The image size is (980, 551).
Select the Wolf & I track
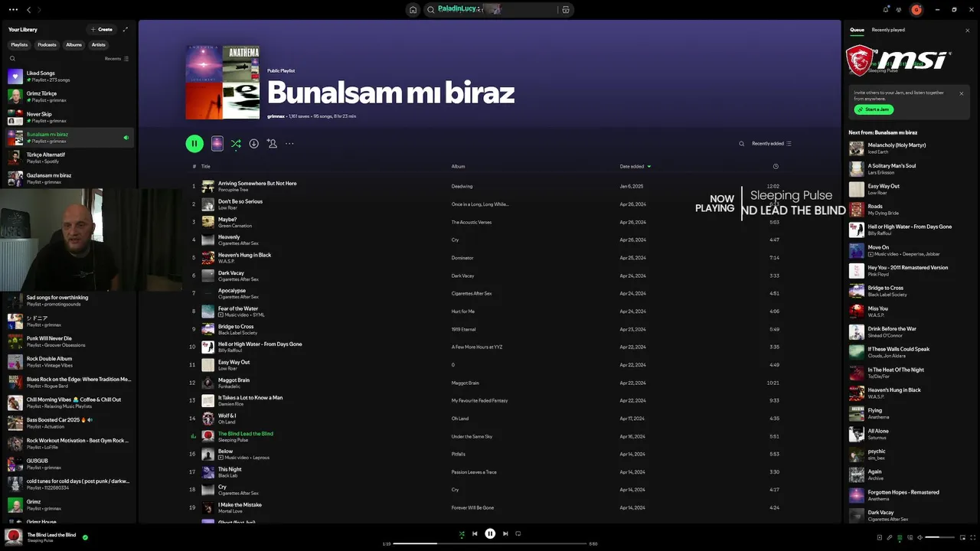490,419
